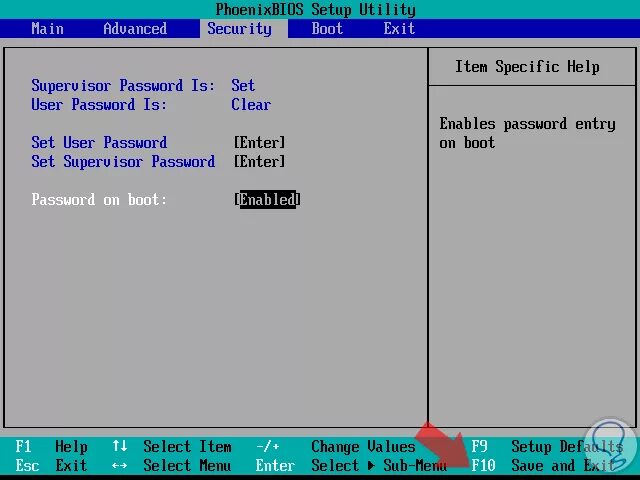
Task: Click the Supervisor Password Is label
Action: click(x=123, y=86)
